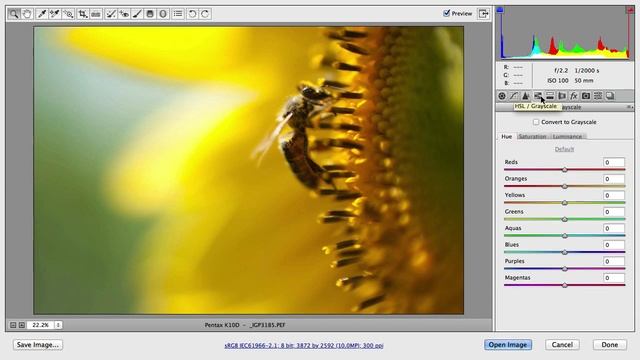Click the Done button
The image size is (640, 360).
(610, 345)
